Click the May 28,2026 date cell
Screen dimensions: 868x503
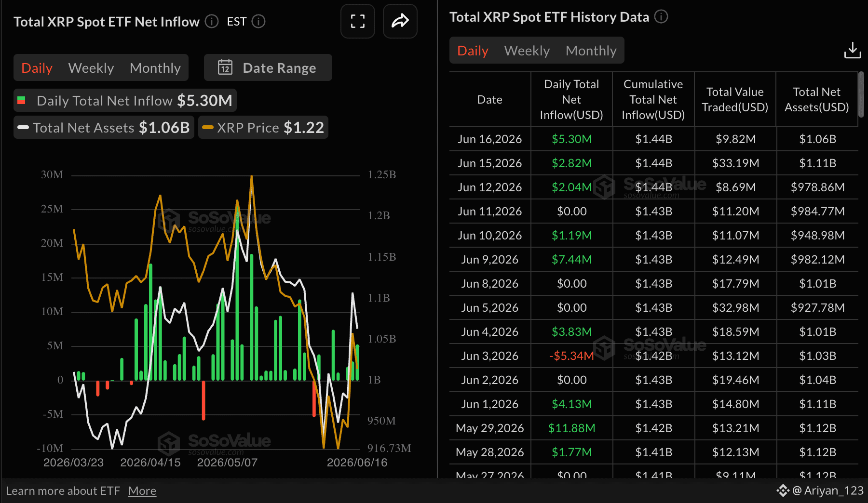click(490, 452)
